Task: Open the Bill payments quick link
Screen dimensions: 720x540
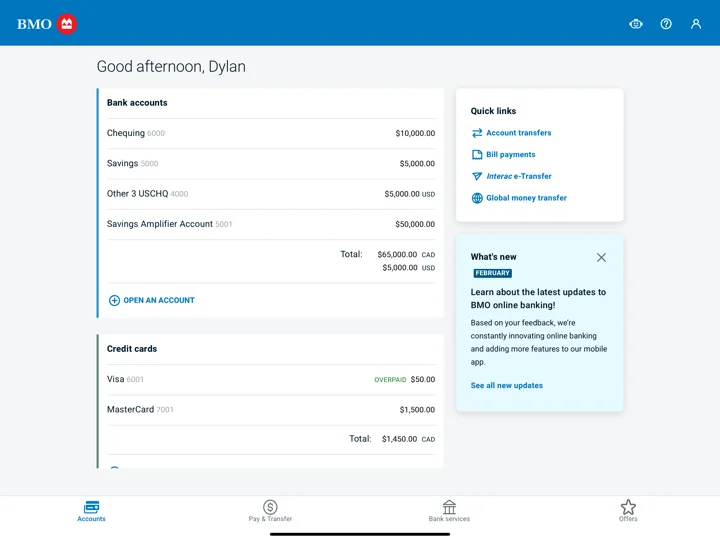Action: pyautogui.click(x=511, y=155)
